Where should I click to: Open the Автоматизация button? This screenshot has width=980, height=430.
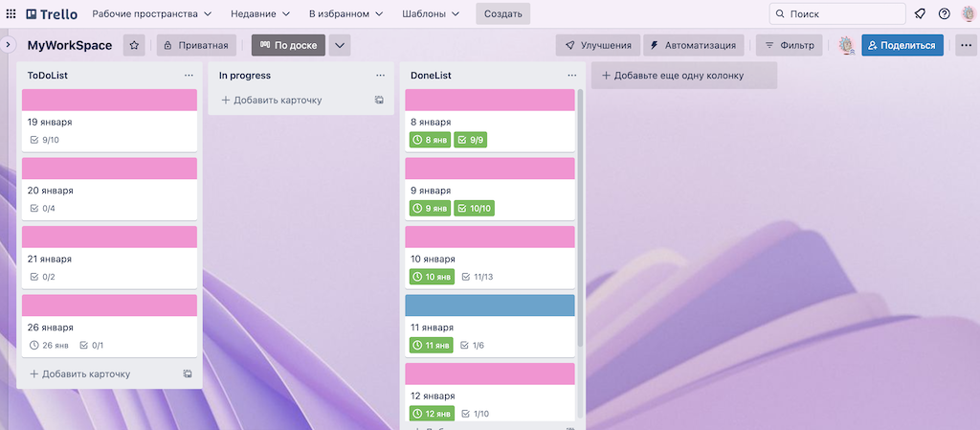[x=694, y=46]
